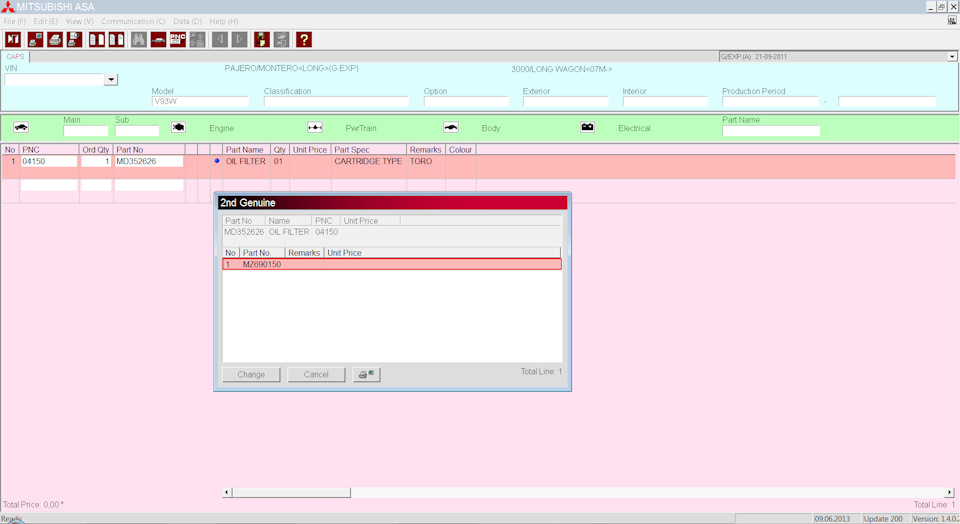The width and height of the screenshot is (960, 524).
Task: Open the Help (H) menu
Action: [224, 21]
